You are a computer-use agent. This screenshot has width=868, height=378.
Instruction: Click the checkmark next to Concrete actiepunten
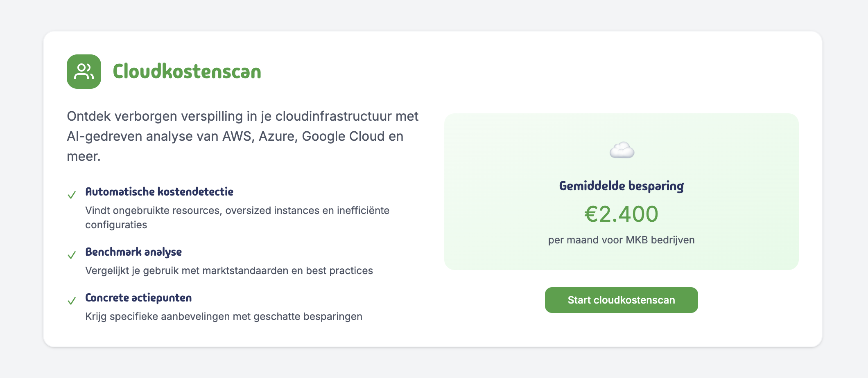(72, 301)
